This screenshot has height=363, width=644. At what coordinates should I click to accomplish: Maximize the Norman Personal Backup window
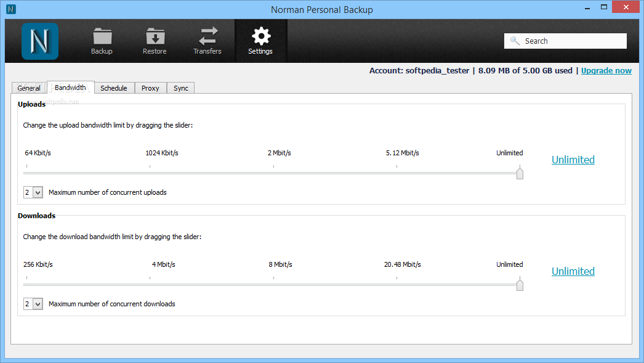click(x=604, y=7)
